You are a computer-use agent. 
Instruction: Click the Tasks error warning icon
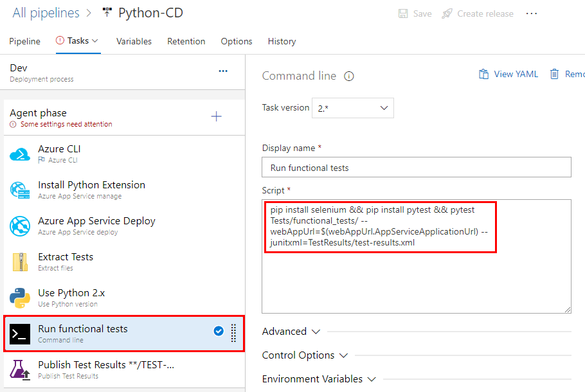click(60, 40)
